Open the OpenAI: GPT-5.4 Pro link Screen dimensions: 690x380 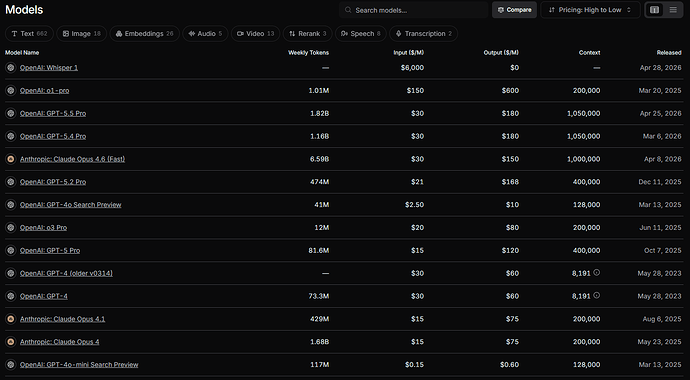(53, 136)
